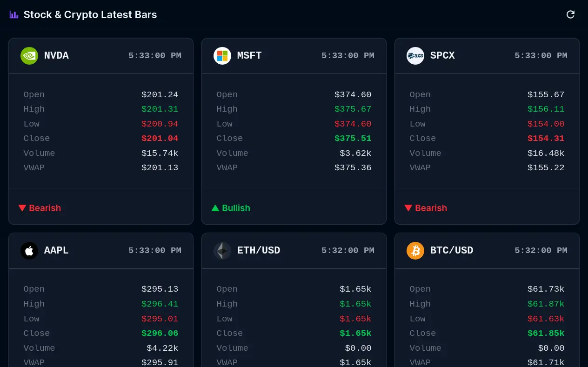The width and height of the screenshot is (588, 367).
Task: Click SPCX low price $154.00
Action: (x=546, y=124)
